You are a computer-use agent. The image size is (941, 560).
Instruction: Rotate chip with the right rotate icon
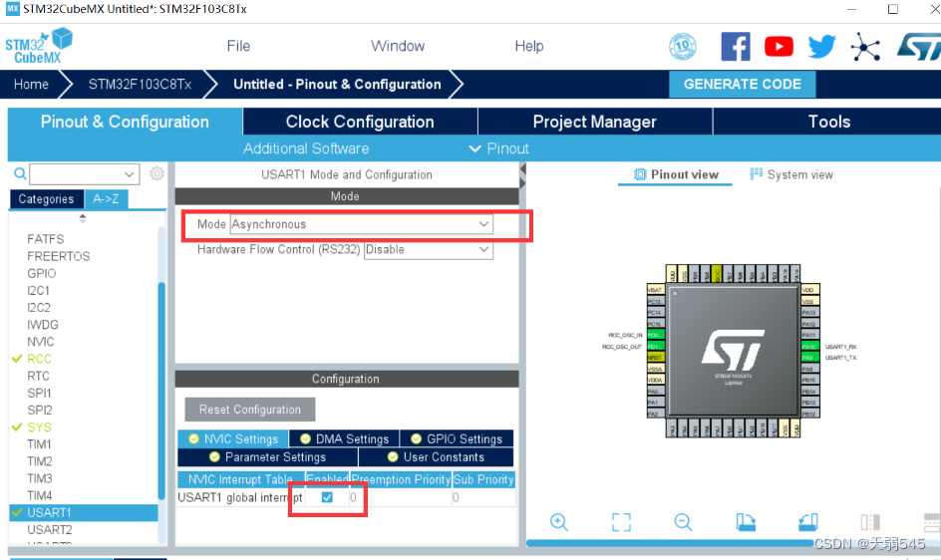[x=807, y=521]
